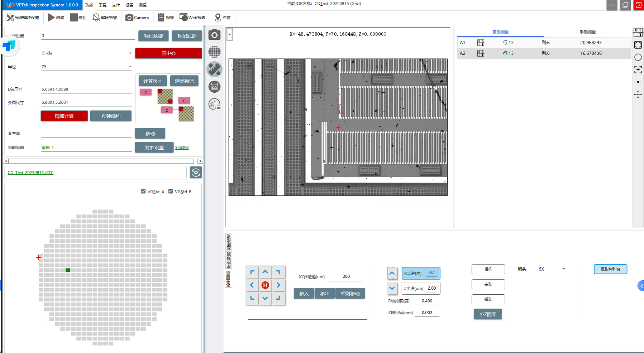Click the XY step value input field
This screenshot has width=644, height=353.
click(x=346, y=276)
